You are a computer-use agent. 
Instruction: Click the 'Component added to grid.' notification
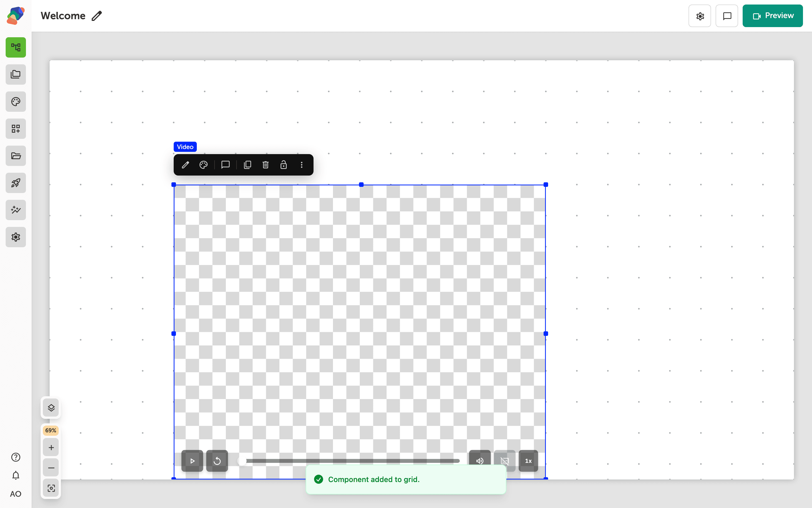[406, 479]
